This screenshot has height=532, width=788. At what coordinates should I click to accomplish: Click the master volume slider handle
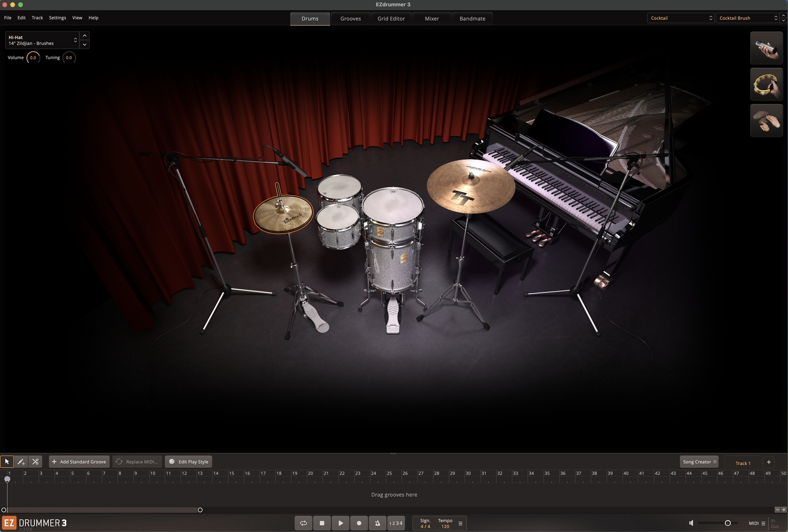pos(728,523)
